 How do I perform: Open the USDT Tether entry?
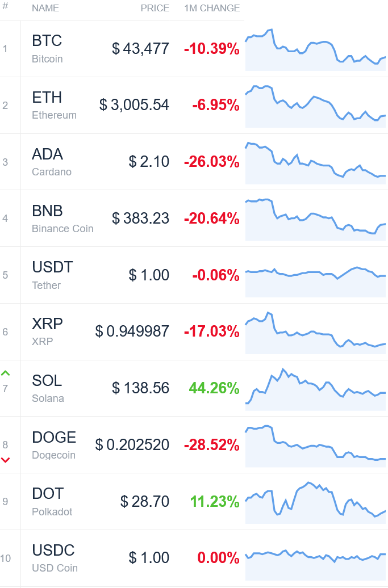pyautogui.click(x=52, y=275)
